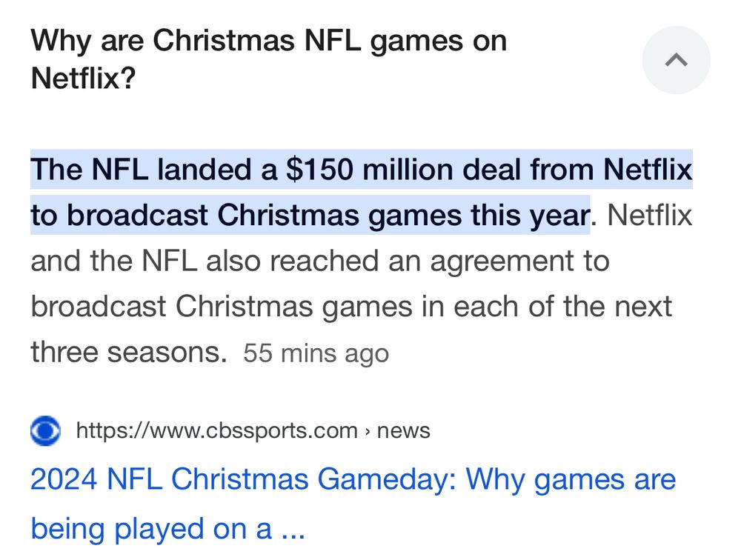Click the breadcrumb arrow separator before news
741x560 pixels.
pyautogui.click(x=368, y=431)
